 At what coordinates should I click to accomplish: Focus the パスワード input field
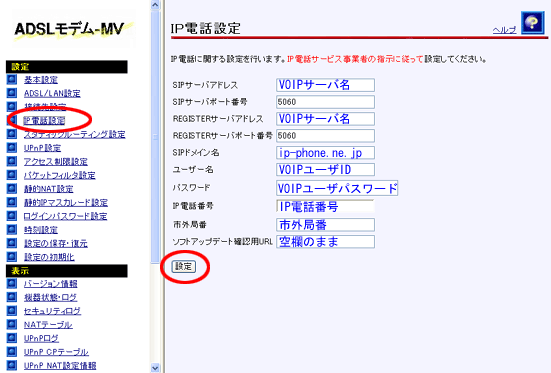[x=337, y=188]
